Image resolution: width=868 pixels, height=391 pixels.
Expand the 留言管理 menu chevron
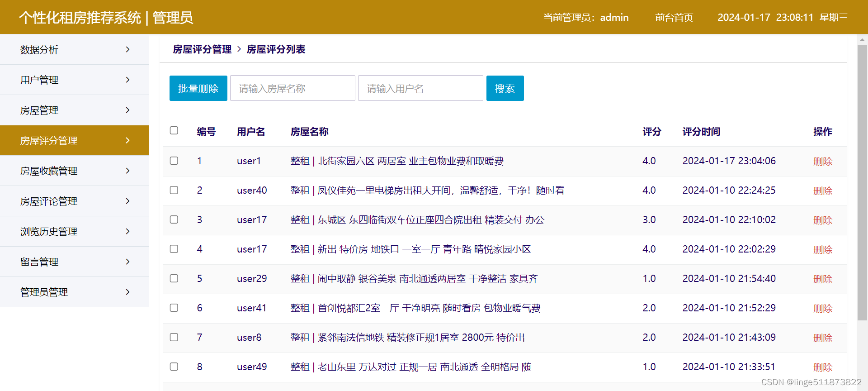point(127,262)
